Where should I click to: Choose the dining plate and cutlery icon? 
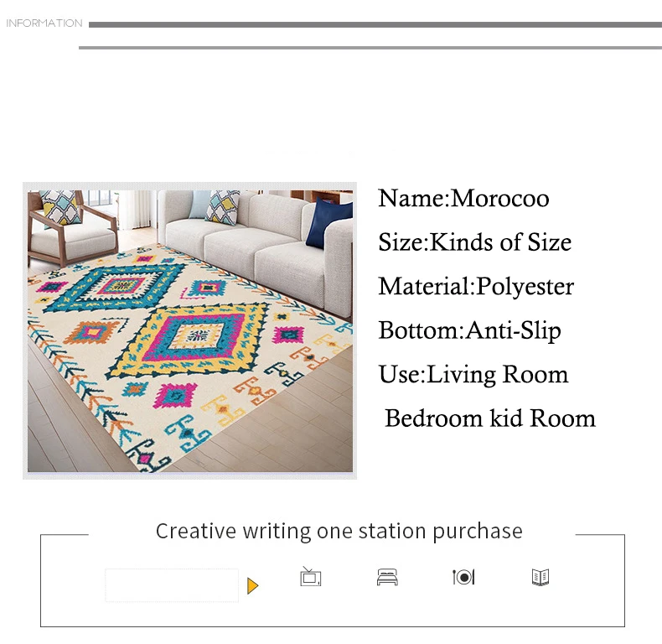tap(463, 577)
